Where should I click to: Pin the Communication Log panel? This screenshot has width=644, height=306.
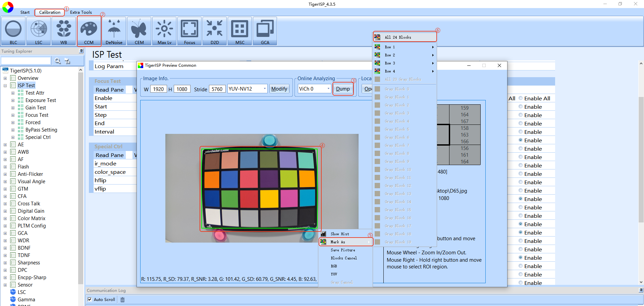tap(641, 290)
